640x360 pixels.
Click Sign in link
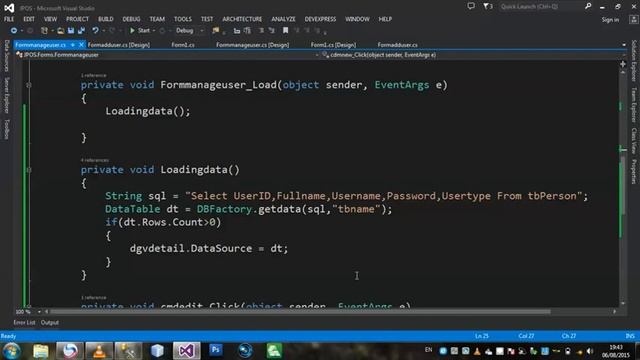point(610,20)
